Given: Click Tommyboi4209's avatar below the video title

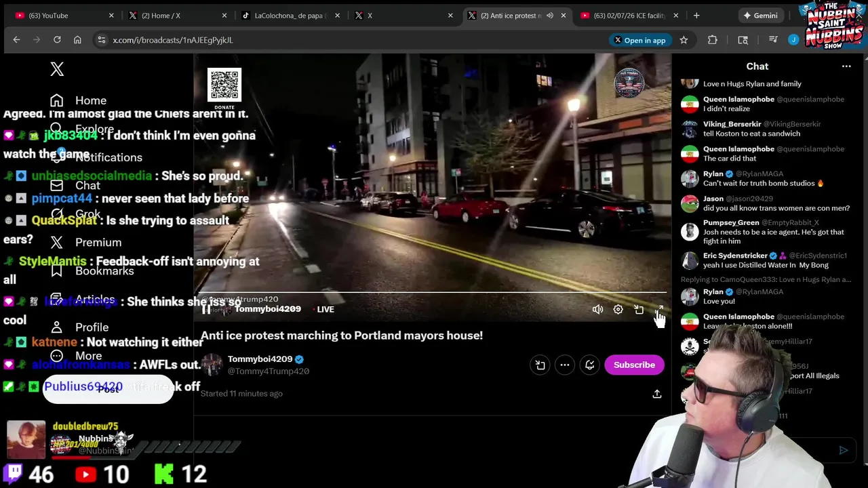Looking at the screenshot, I should click(212, 365).
